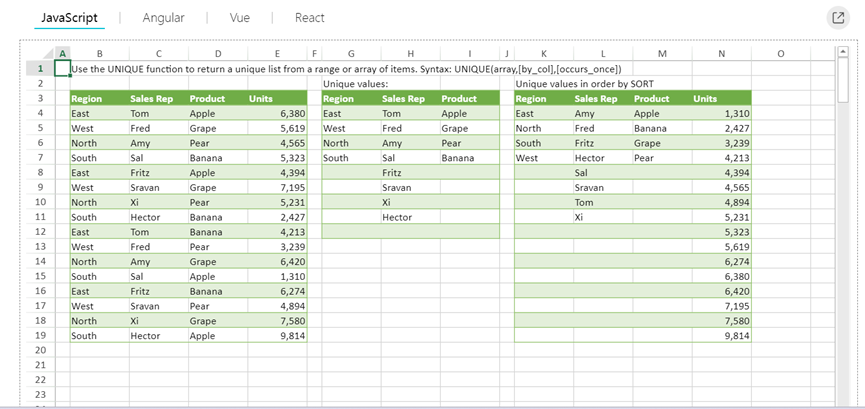
Task: Click the 'Sales Rep' header in column C
Action: (159, 99)
